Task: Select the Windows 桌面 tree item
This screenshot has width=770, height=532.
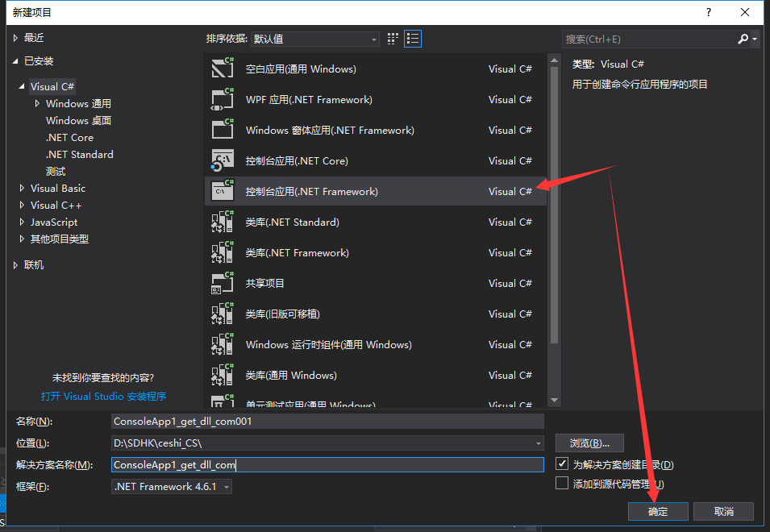Action: tap(78, 120)
